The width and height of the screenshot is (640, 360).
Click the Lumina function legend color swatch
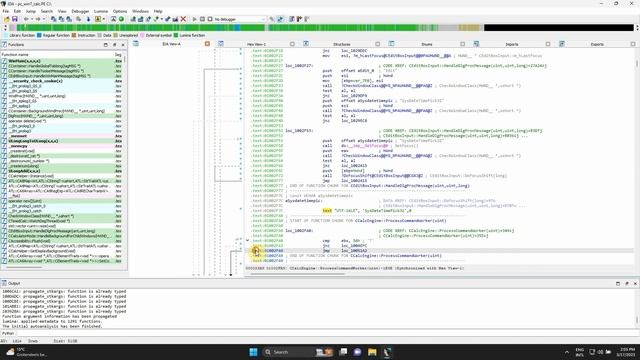point(176,36)
